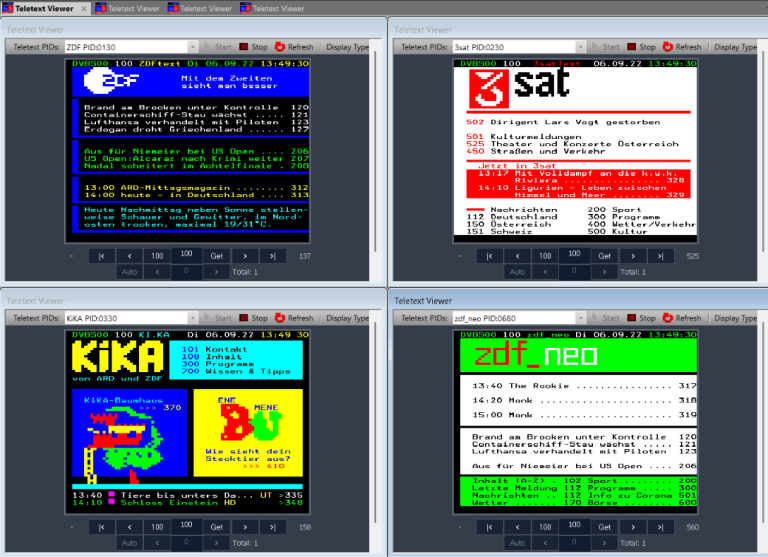Open Display Type in the 3sat panel
This screenshot has width=768, height=557.
(x=735, y=47)
